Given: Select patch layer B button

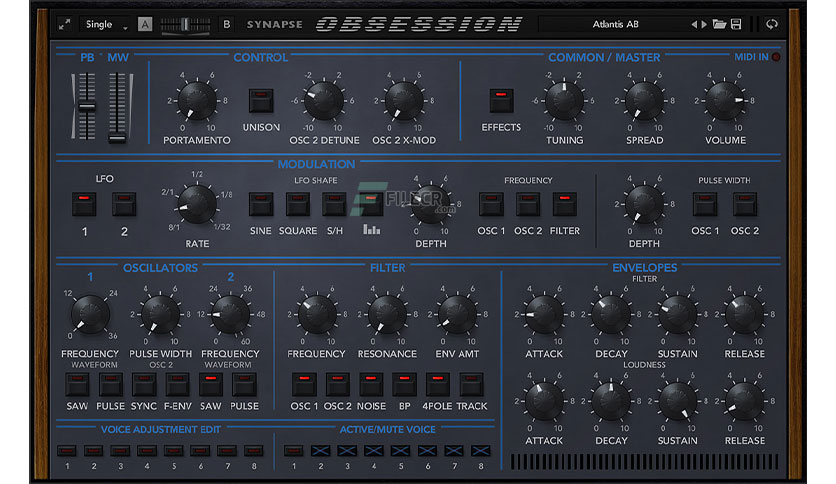Looking at the screenshot, I should click(227, 24).
